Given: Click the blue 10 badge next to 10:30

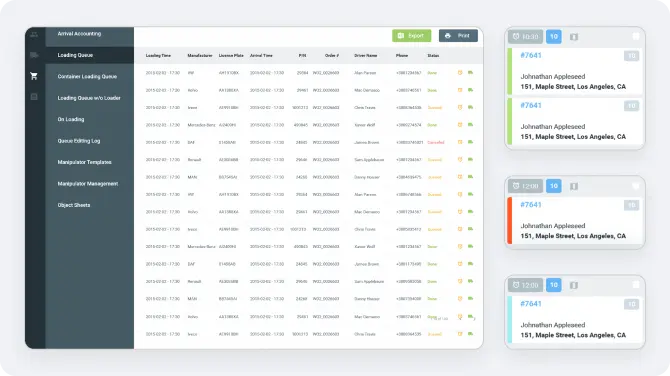Looking at the screenshot, I should point(554,37).
